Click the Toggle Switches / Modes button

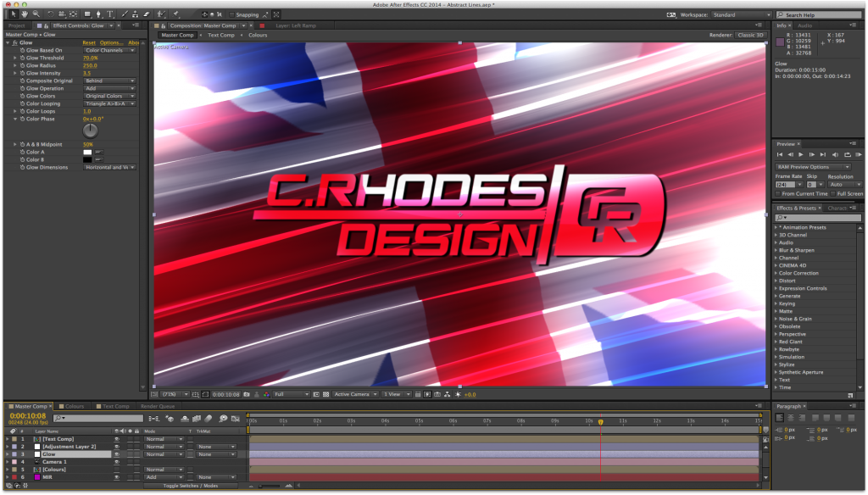pos(191,486)
